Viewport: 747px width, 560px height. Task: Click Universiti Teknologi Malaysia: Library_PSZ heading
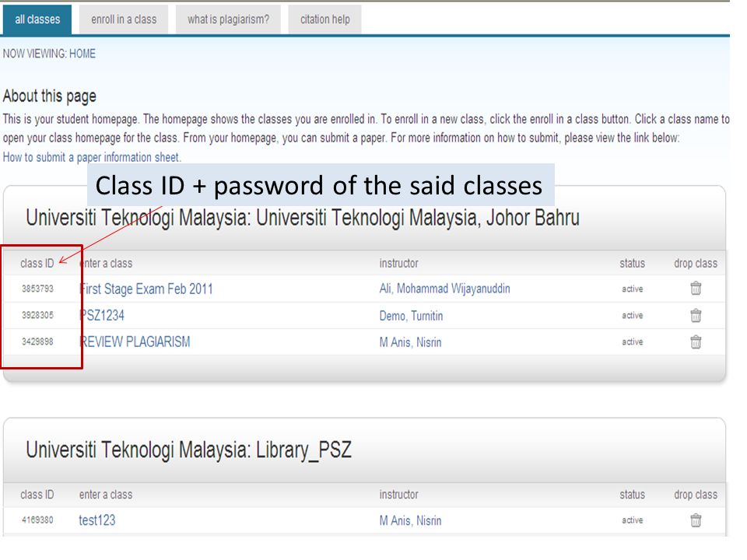coord(188,450)
